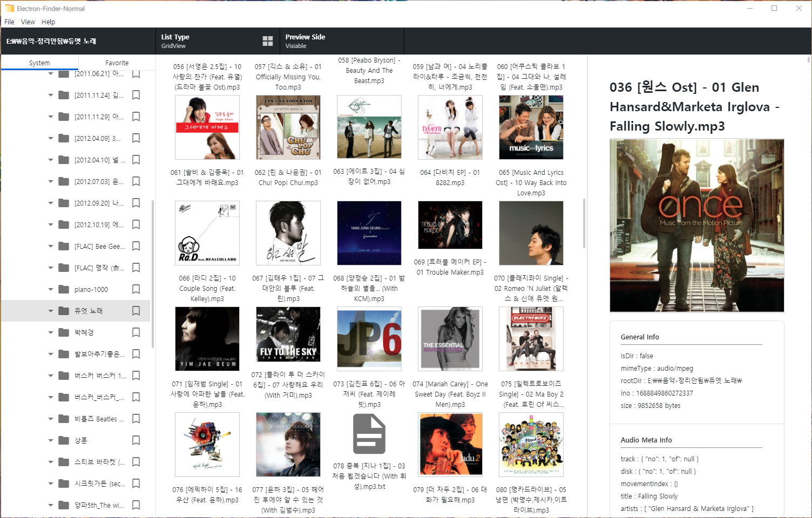Click the GridView list type icon
812x518 pixels.
[x=268, y=41]
